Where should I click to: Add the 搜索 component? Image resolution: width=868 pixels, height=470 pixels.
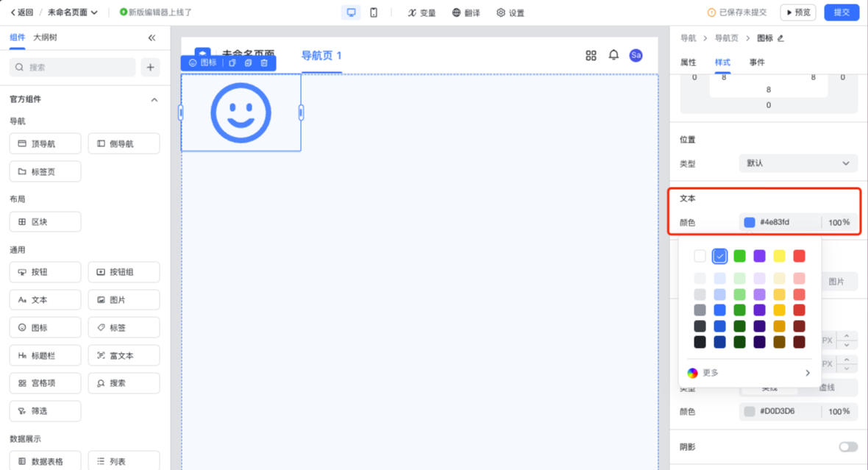[x=124, y=383]
